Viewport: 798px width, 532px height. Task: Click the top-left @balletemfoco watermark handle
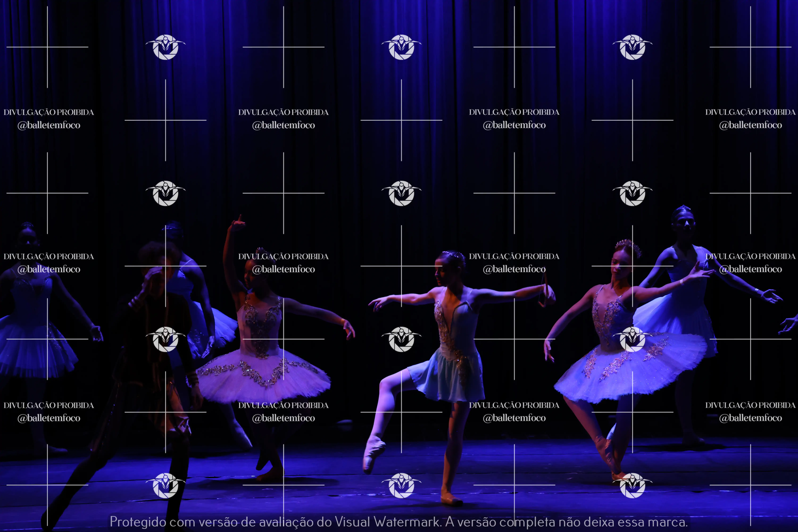pyautogui.click(x=49, y=125)
